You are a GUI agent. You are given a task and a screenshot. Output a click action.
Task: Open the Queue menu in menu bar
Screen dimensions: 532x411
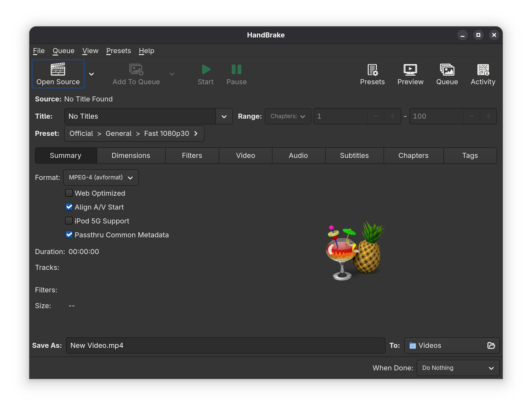coord(64,51)
